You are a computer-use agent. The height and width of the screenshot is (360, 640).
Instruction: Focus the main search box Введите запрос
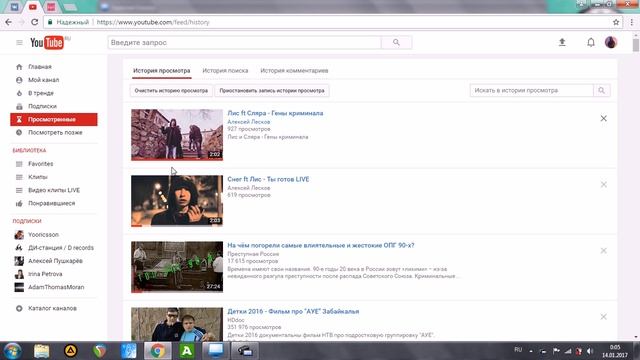tap(244, 42)
